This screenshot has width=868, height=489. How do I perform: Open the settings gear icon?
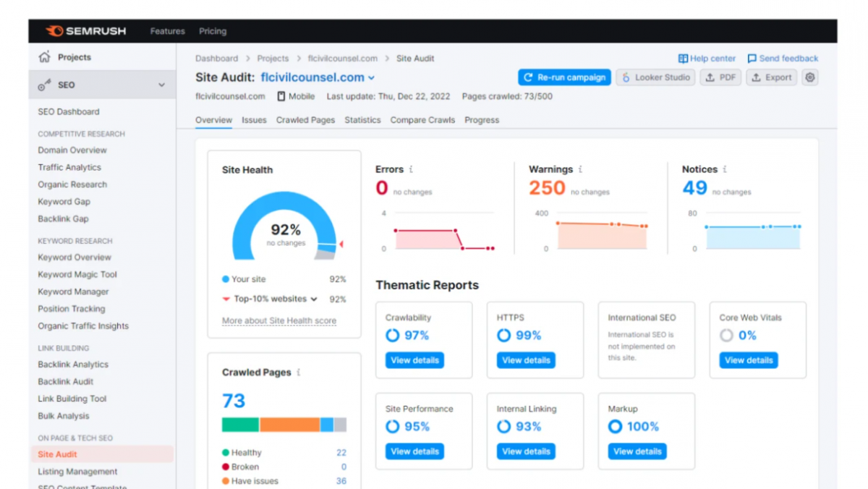click(810, 77)
